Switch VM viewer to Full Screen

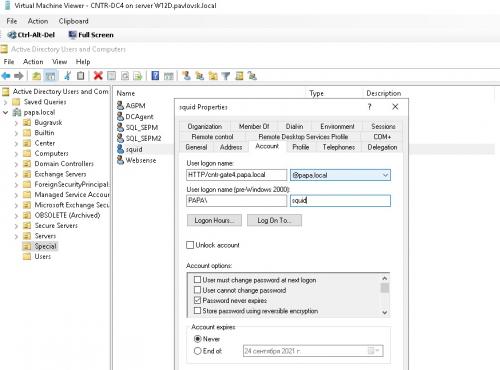(91, 35)
